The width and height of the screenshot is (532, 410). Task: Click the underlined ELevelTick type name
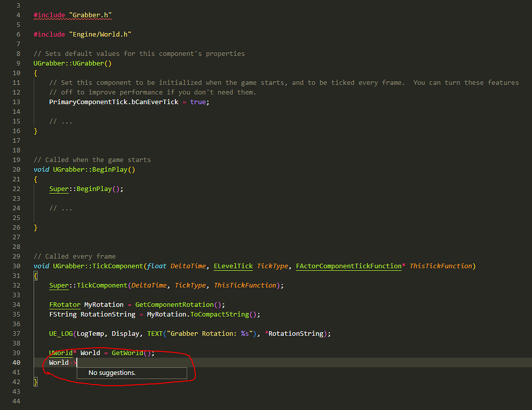coord(233,266)
